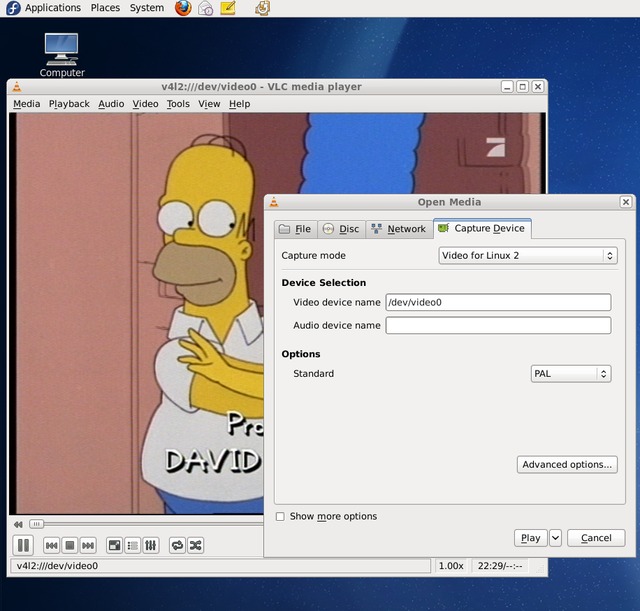Open the Help menu
The image size is (640, 611).
click(239, 104)
